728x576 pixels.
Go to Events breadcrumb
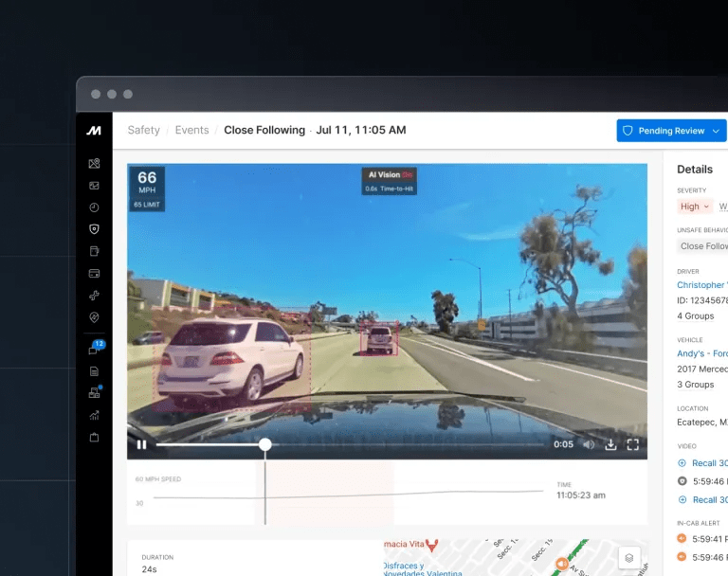coord(191,131)
